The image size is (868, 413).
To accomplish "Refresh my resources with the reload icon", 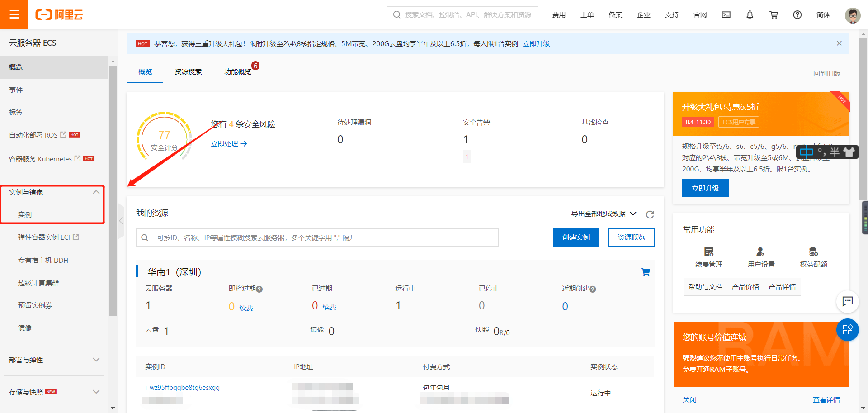I will pyautogui.click(x=650, y=214).
